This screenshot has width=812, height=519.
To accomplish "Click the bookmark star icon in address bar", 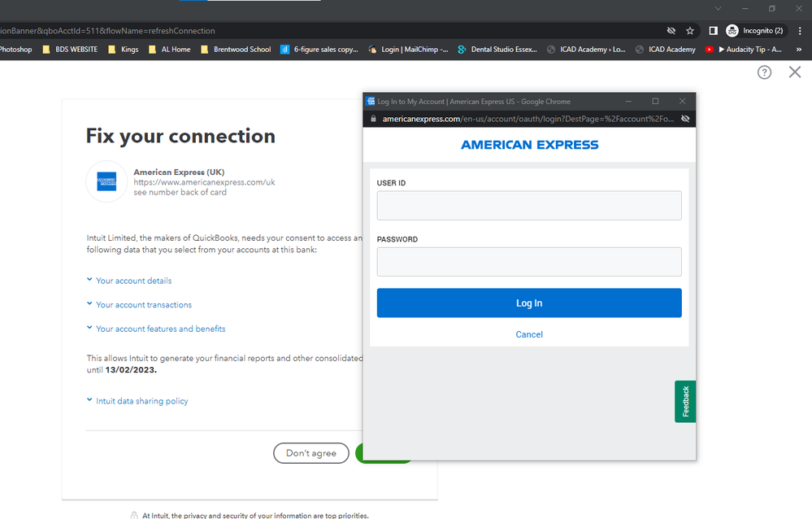I will 690,31.
